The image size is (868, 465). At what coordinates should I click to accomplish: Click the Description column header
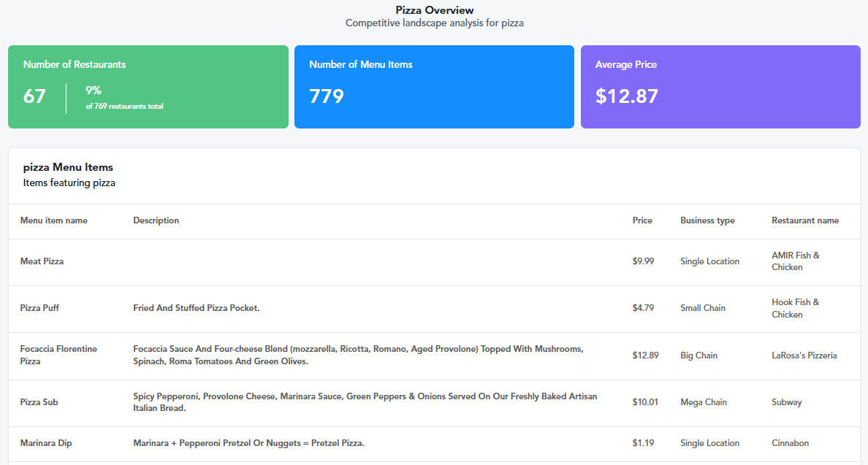coord(156,220)
